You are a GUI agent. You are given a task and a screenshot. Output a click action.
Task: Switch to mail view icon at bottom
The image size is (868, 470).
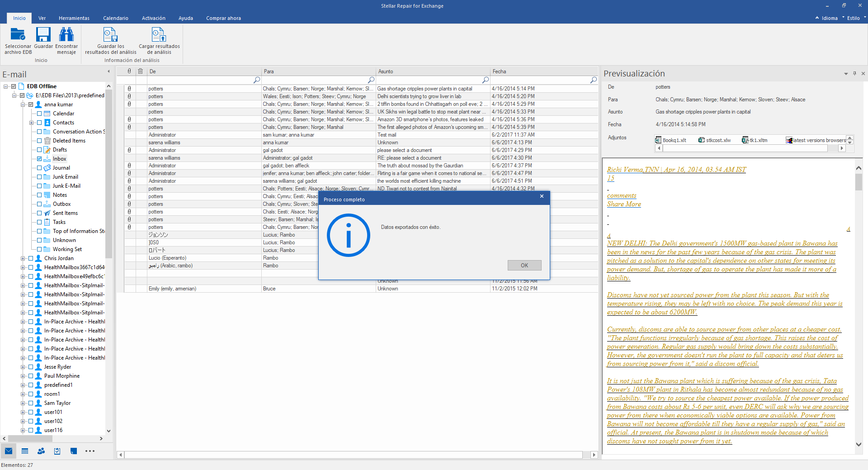[9, 451]
